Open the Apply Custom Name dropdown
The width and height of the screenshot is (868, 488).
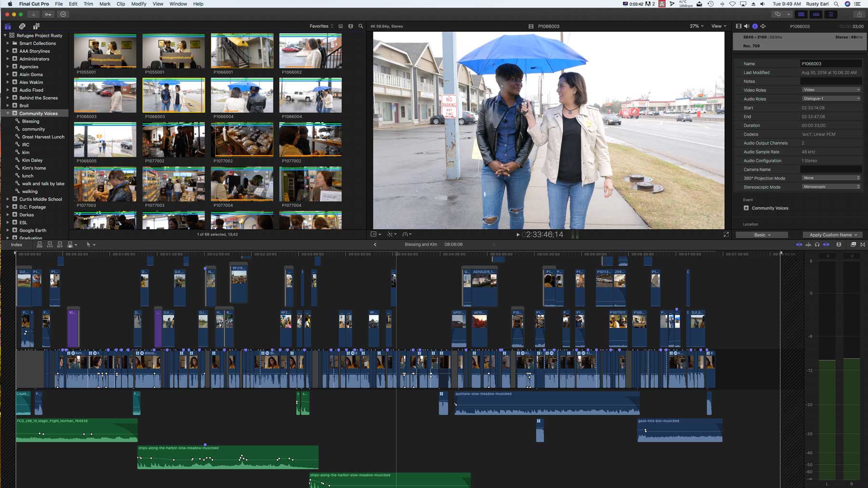tap(833, 235)
